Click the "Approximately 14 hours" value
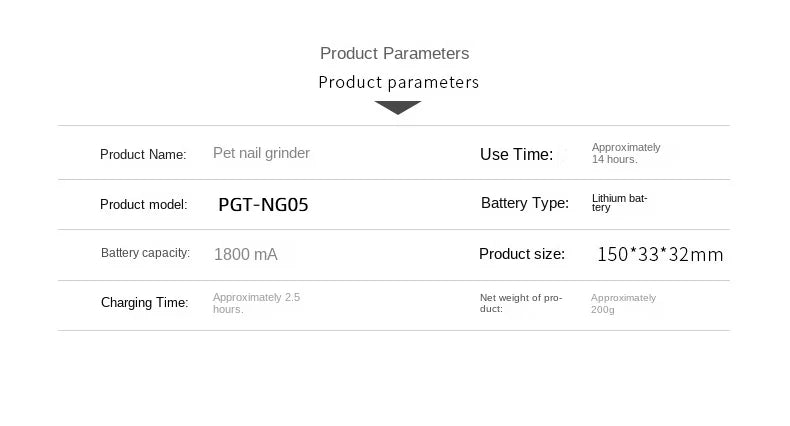Viewport: 790px width, 426px height. [625, 153]
